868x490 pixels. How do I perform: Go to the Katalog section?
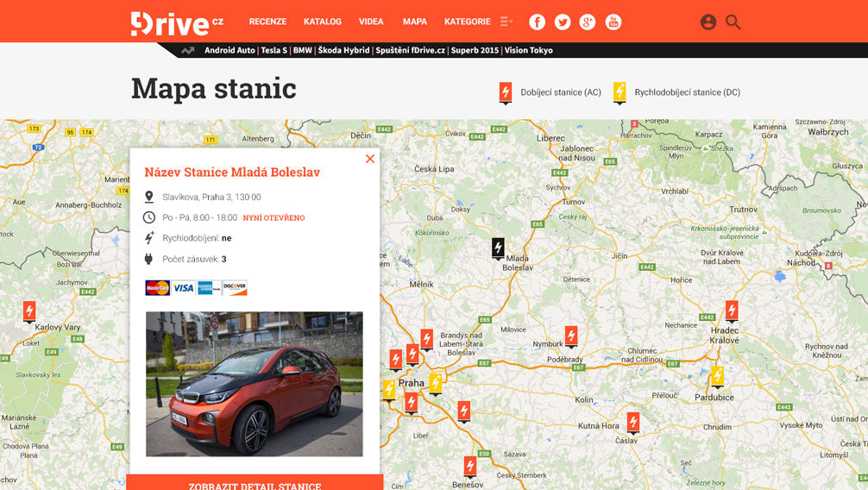[323, 22]
